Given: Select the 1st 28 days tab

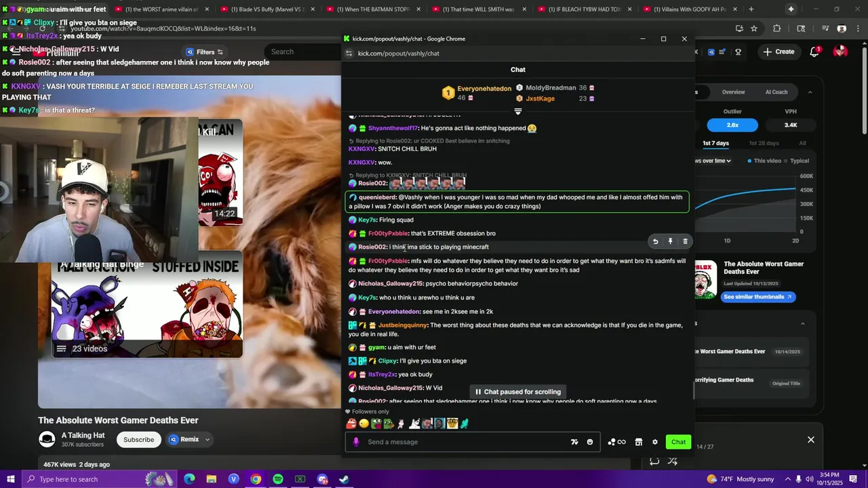Looking at the screenshot, I should [x=764, y=143].
